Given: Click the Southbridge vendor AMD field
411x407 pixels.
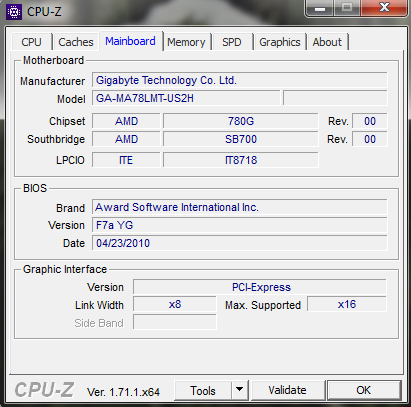Looking at the screenshot, I should pos(126,139).
